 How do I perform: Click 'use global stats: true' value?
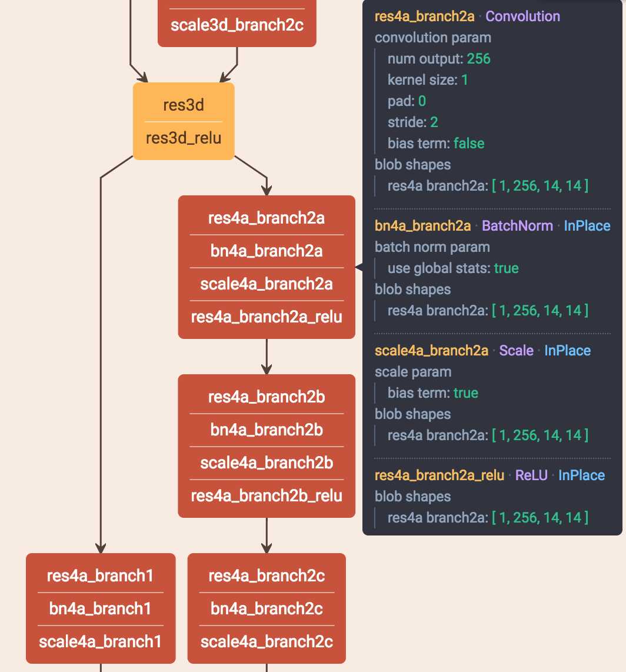click(x=506, y=268)
